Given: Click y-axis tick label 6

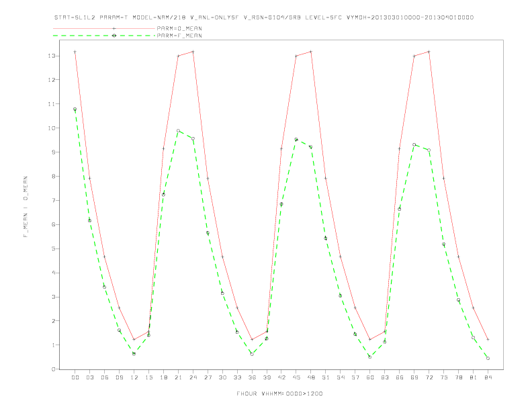Looking at the screenshot, I should 54,224.
